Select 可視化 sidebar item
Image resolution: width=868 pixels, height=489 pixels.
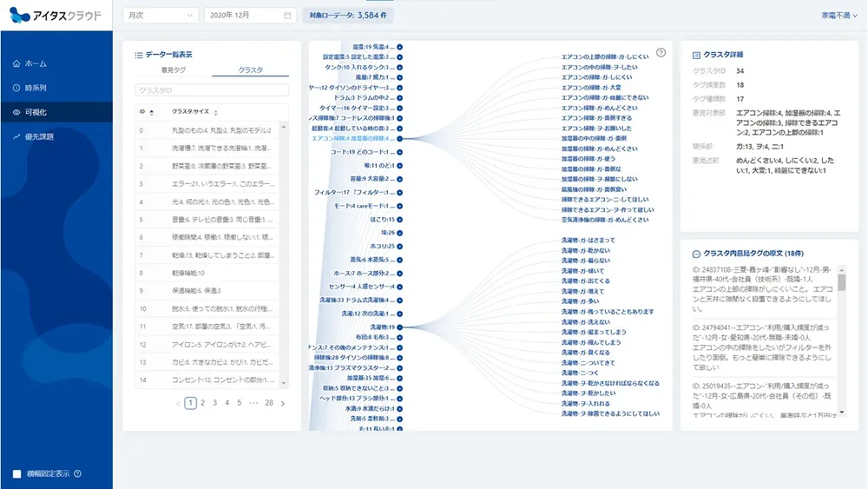pos(56,112)
